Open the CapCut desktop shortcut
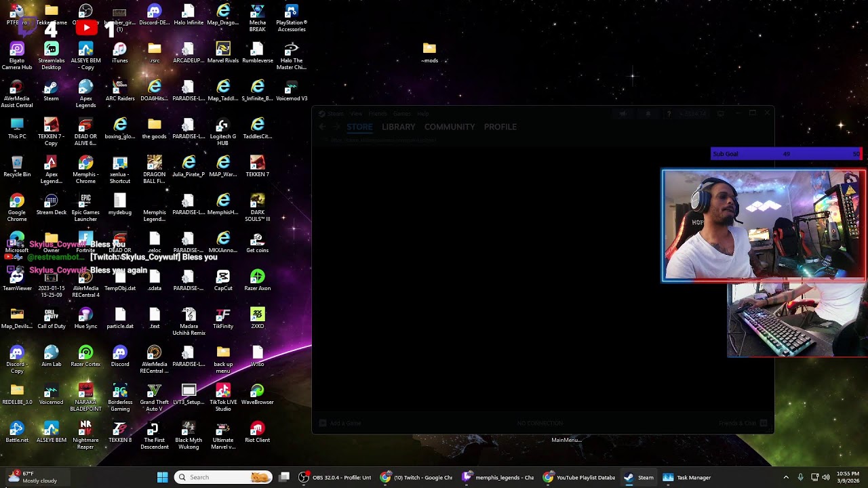The width and height of the screenshot is (868, 488). pos(223,281)
